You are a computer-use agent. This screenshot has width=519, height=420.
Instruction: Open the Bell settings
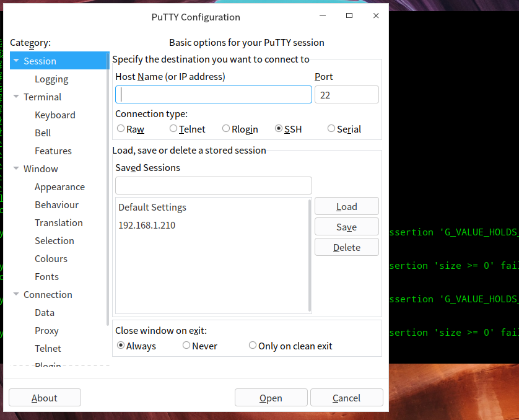pos(43,133)
